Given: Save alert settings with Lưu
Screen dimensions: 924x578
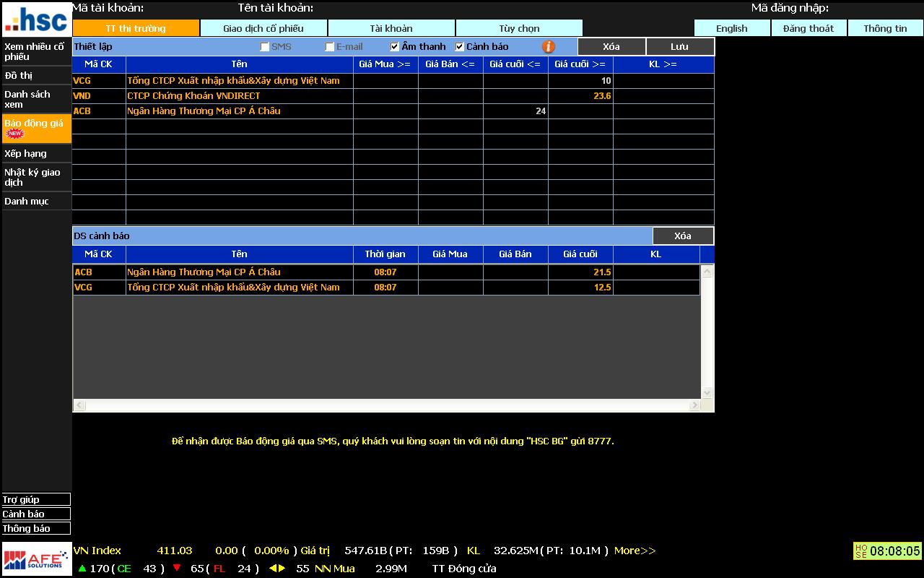Looking at the screenshot, I should [x=679, y=46].
